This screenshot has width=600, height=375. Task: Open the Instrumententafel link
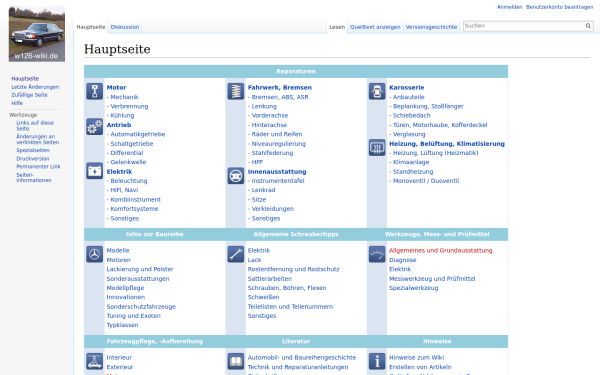tap(278, 181)
